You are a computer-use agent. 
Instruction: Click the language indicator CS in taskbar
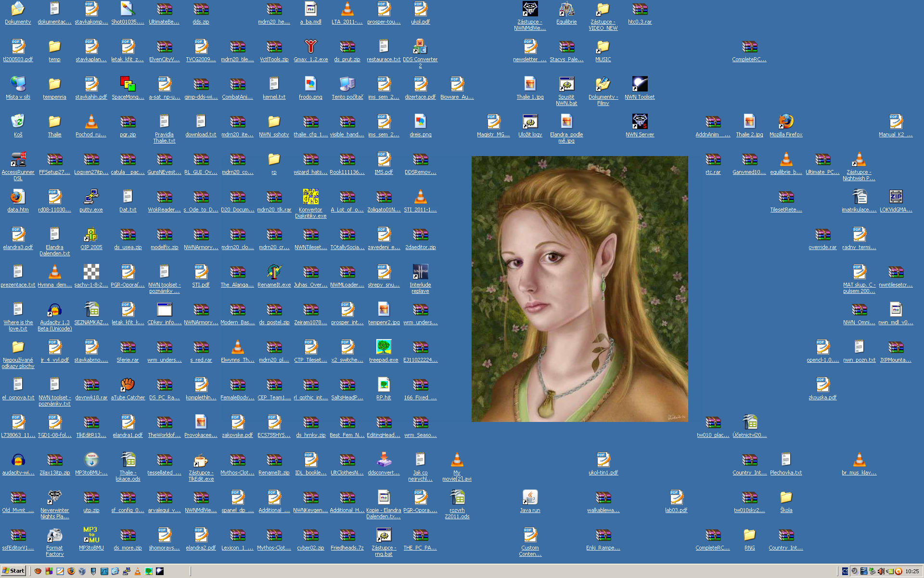[845, 571]
